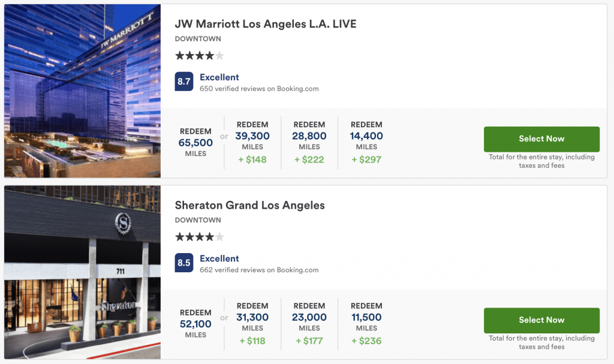Click the Sheraton Grand star rating icons

(199, 236)
